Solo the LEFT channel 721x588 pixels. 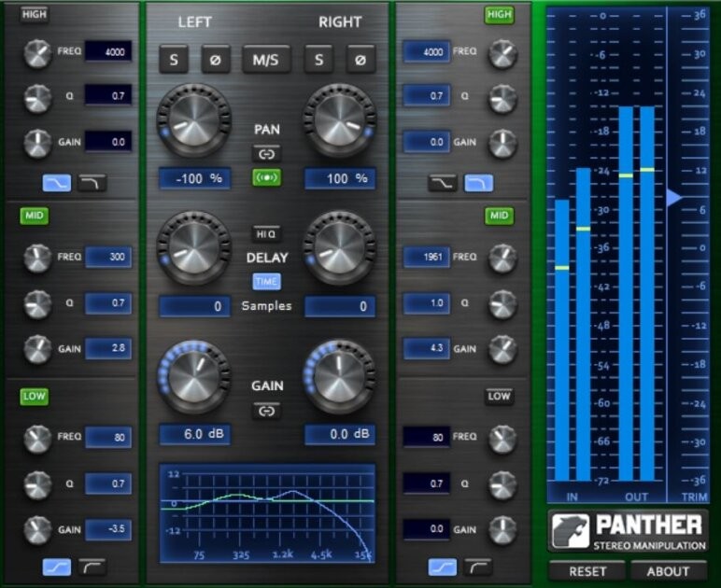point(174,60)
